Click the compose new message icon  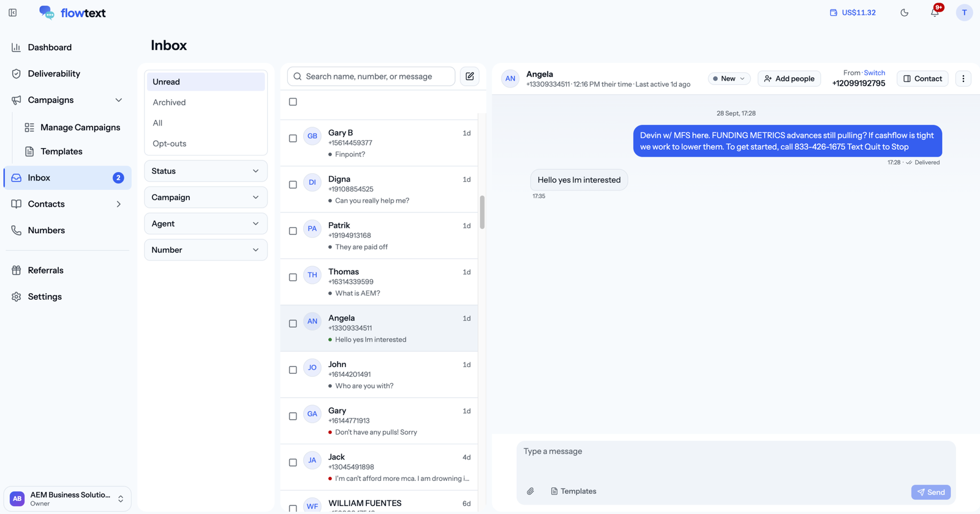pos(470,76)
